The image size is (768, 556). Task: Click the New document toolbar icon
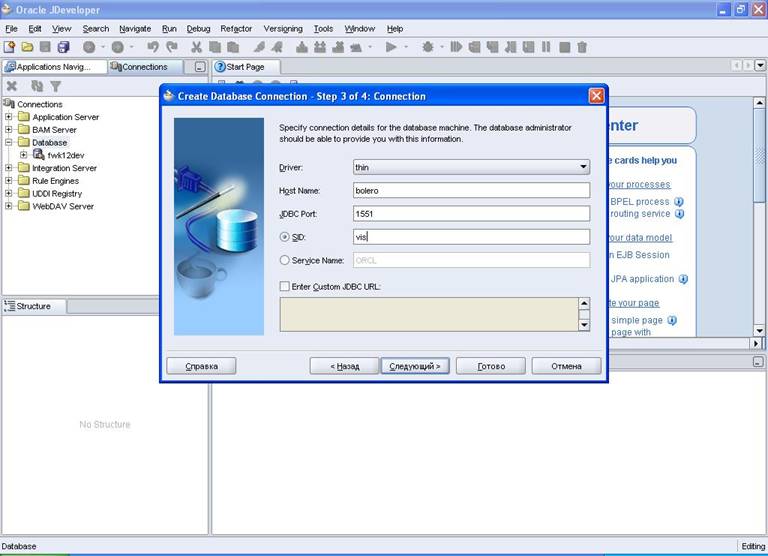[x=9, y=47]
